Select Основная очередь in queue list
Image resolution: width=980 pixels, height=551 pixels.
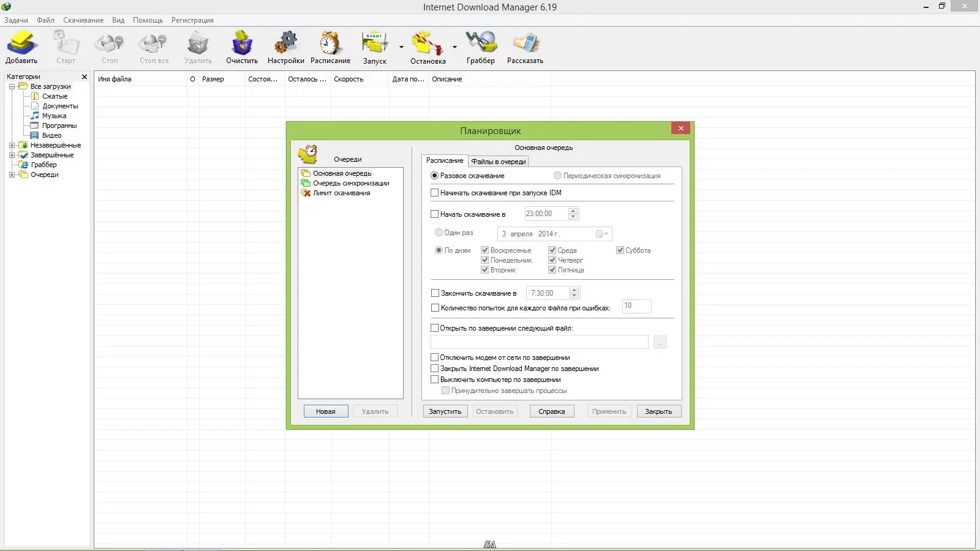coord(342,173)
